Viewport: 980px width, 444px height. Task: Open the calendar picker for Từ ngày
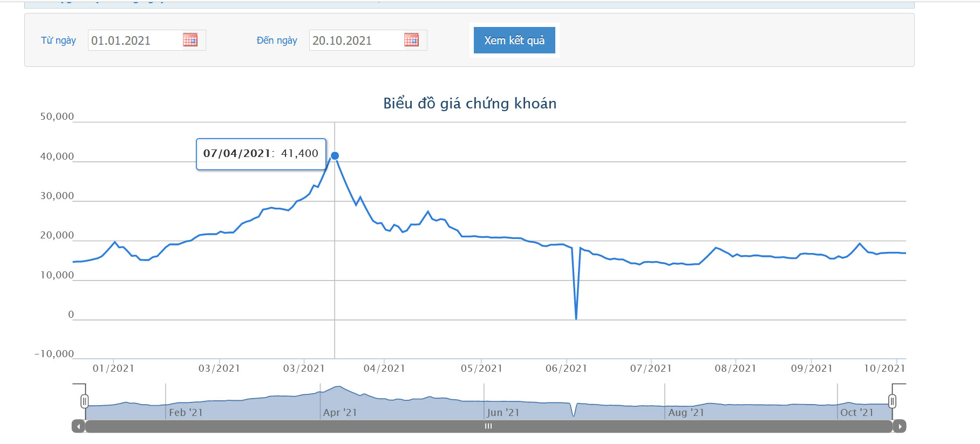click(190, 40)
